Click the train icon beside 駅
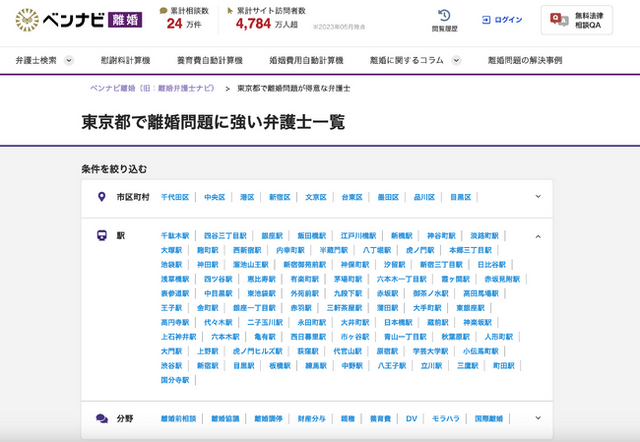Image resolution: width=640 pixels, height=442 pixels. point(101,236)
